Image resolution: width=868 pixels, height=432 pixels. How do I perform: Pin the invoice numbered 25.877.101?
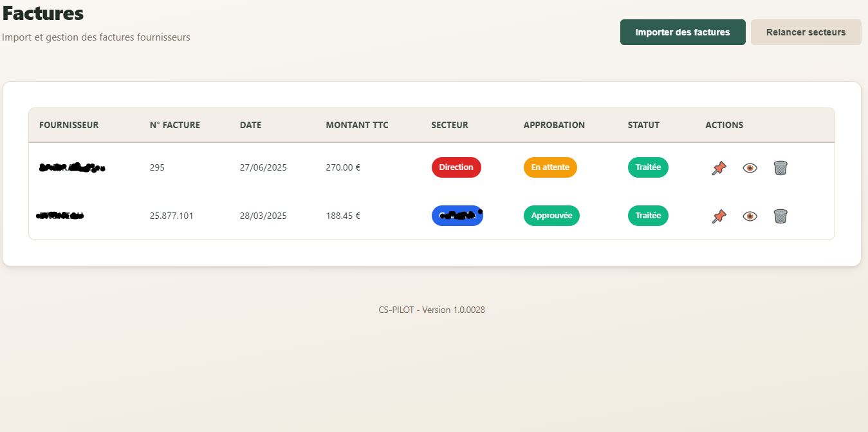click(719, 216)
